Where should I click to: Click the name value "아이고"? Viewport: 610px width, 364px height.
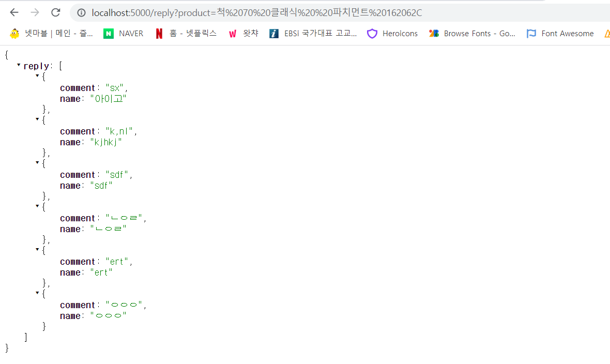(108, 99)
